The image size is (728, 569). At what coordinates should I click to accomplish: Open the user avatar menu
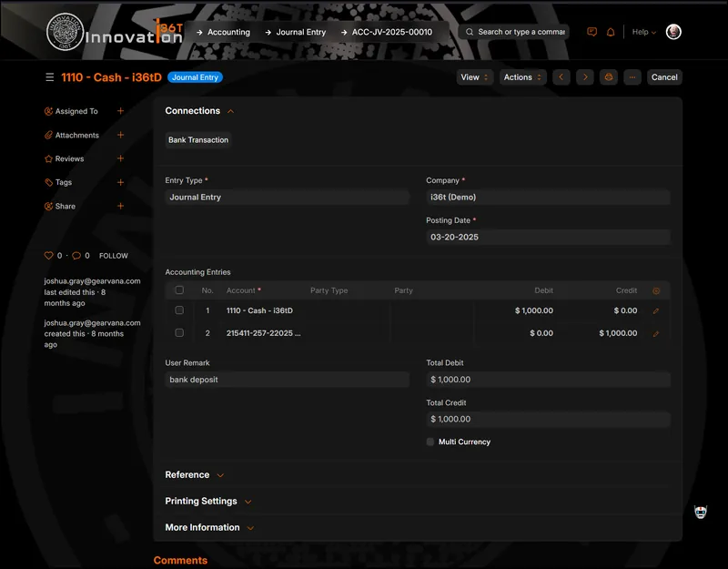tap(673, 32)
